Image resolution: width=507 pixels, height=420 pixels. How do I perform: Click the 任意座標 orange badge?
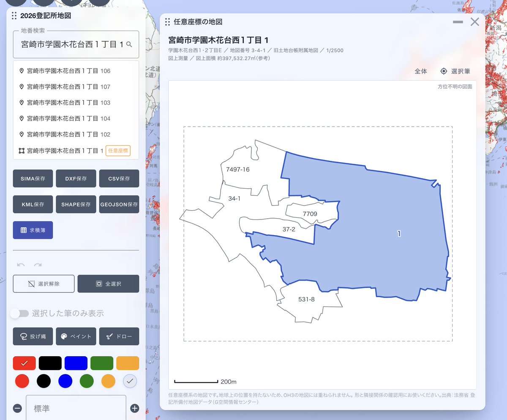click(x=118, y=150)
